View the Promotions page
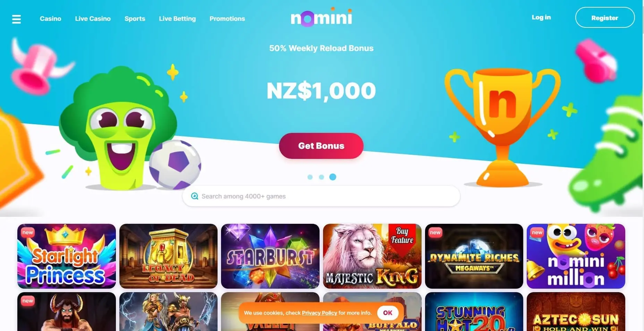The height and width of the screenshot is (331, 644). click(227, 19)
